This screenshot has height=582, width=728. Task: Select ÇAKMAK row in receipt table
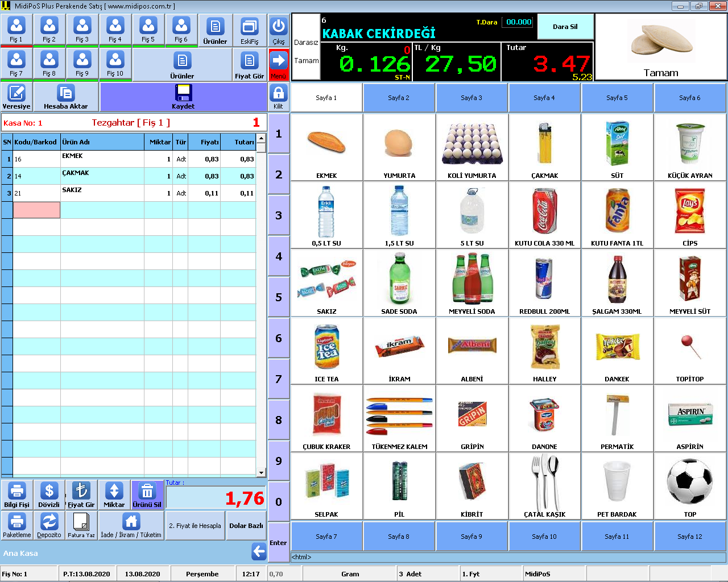point(129,176)
